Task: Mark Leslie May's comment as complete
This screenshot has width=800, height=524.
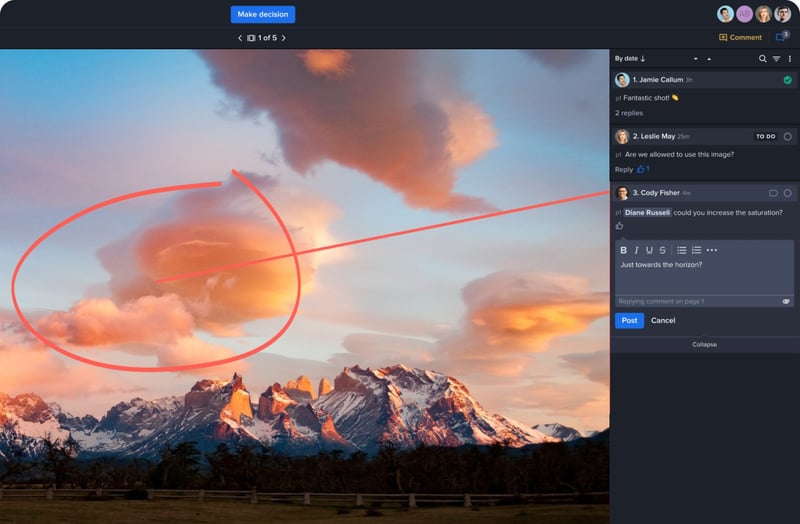Action: 787,136
